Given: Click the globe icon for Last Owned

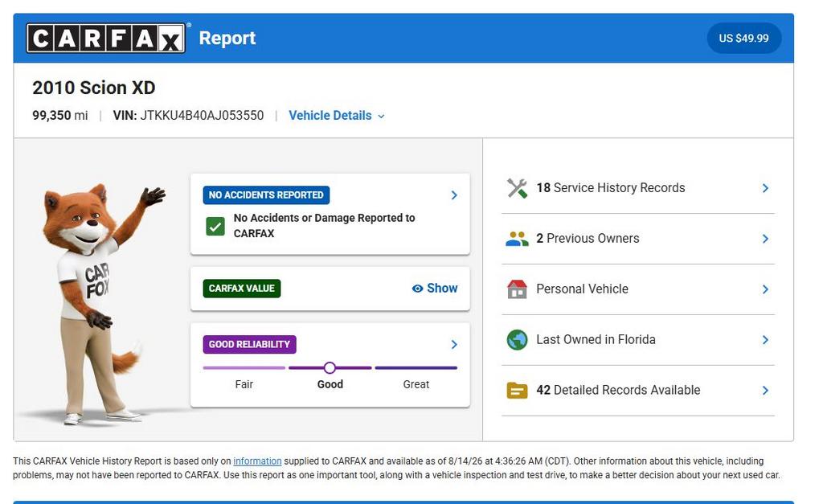Looking at the screenshot, I should [517, 340].
